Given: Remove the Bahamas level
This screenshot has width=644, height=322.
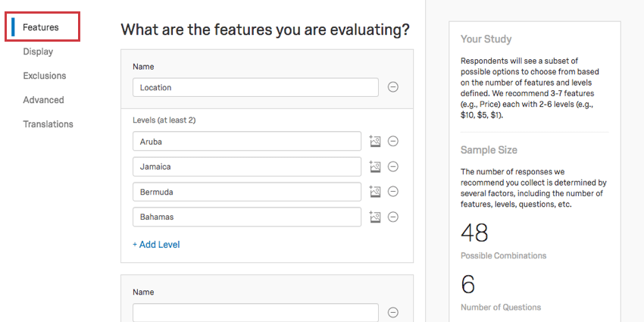Looking at the screenshot, I should 393,217.
